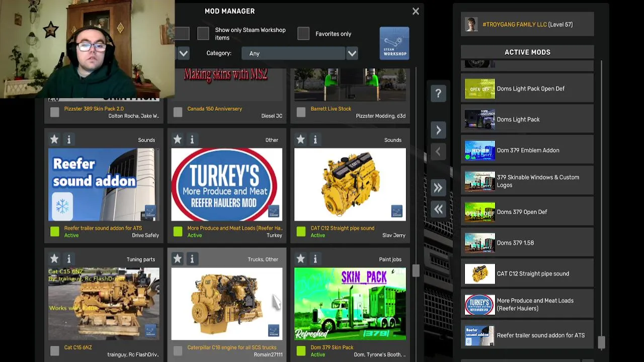Image resolution: width=644 pixels, height=362 pixels.
Task: Click the Pizzster 389 Skin Pack 2.0 title
Action: coord(94,109)
